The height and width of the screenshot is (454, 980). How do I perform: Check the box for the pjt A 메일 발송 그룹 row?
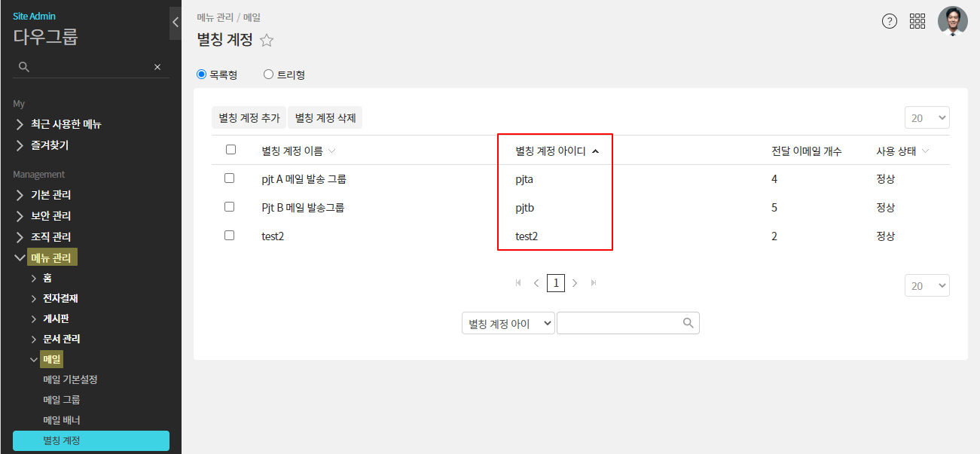(x=230, y=178)
